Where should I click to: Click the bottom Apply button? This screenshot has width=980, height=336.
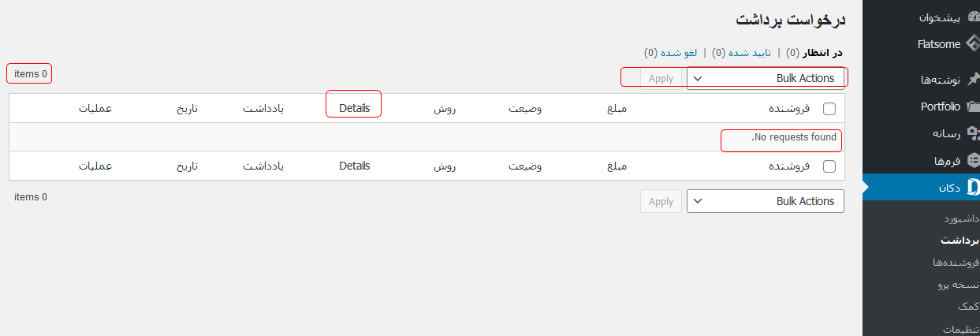(x=661, y=201)
